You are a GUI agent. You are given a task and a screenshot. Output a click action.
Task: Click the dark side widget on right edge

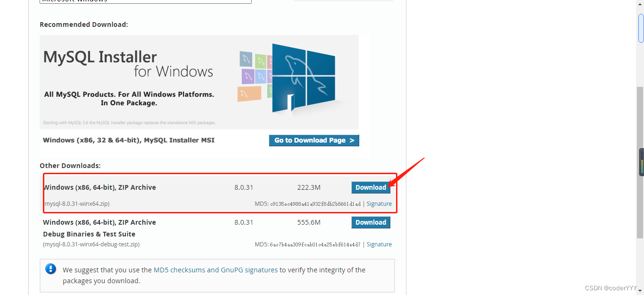[x=641, y=162]
